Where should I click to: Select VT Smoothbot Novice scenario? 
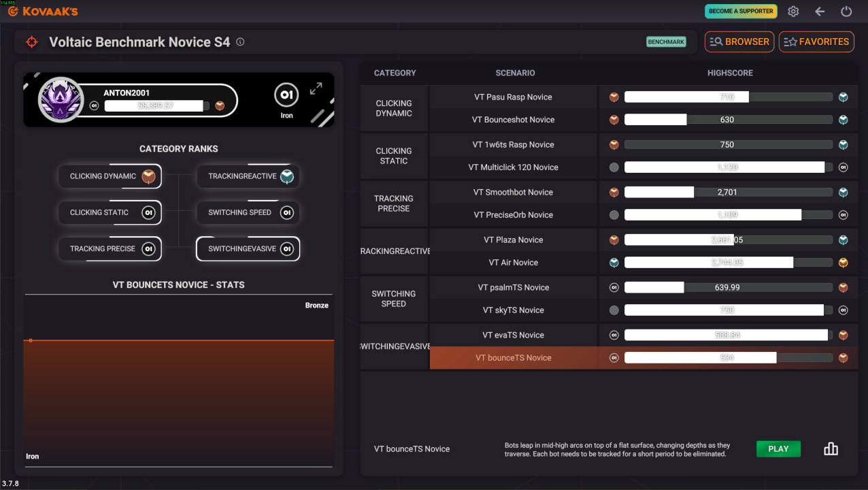pos(514,193)
